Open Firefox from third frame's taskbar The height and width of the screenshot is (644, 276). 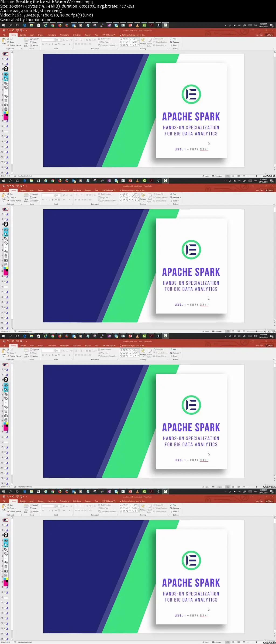(x=60, y=336)
